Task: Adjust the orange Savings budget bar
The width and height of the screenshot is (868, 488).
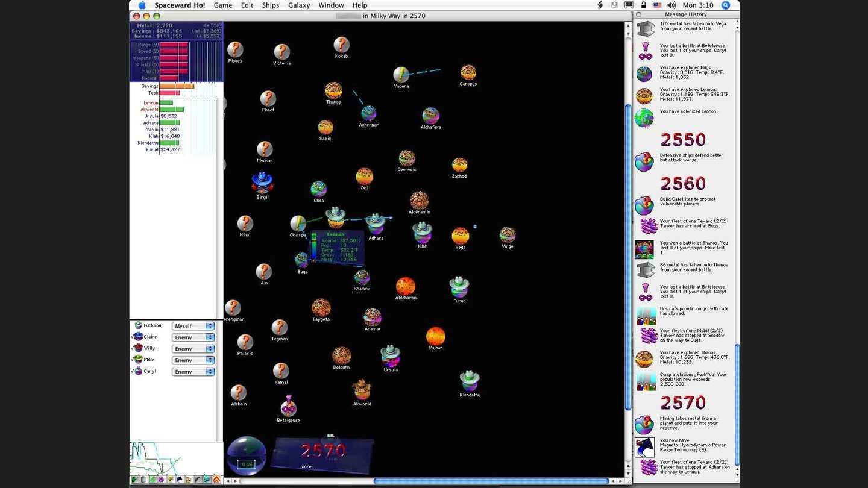Action: [x=177, y=86]
